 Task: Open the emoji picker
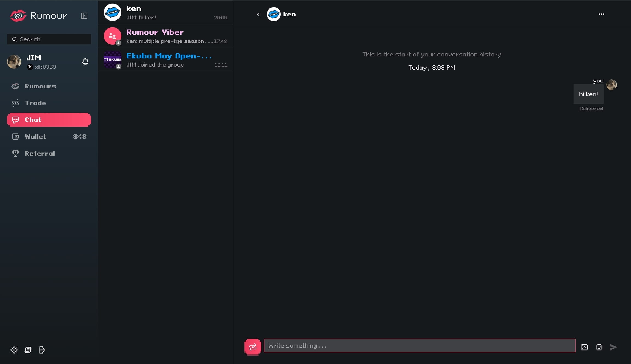tap(599, 347)
